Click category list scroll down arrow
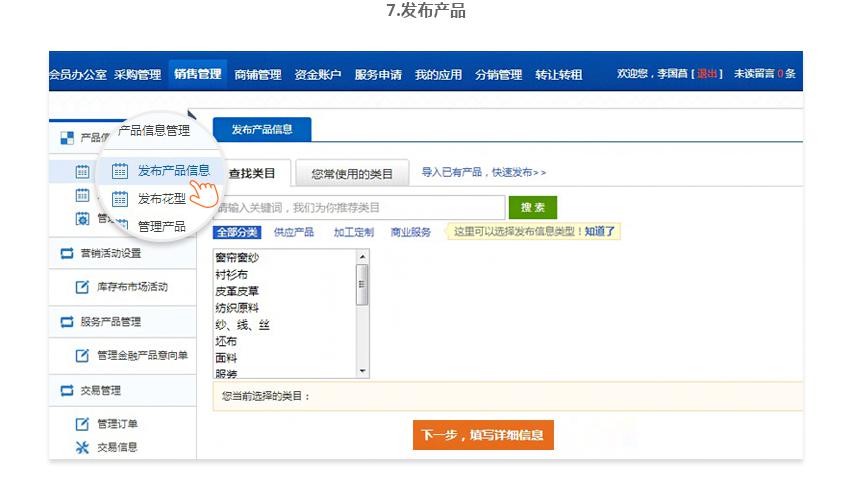The image size is (853, 478). click(362, 371)
